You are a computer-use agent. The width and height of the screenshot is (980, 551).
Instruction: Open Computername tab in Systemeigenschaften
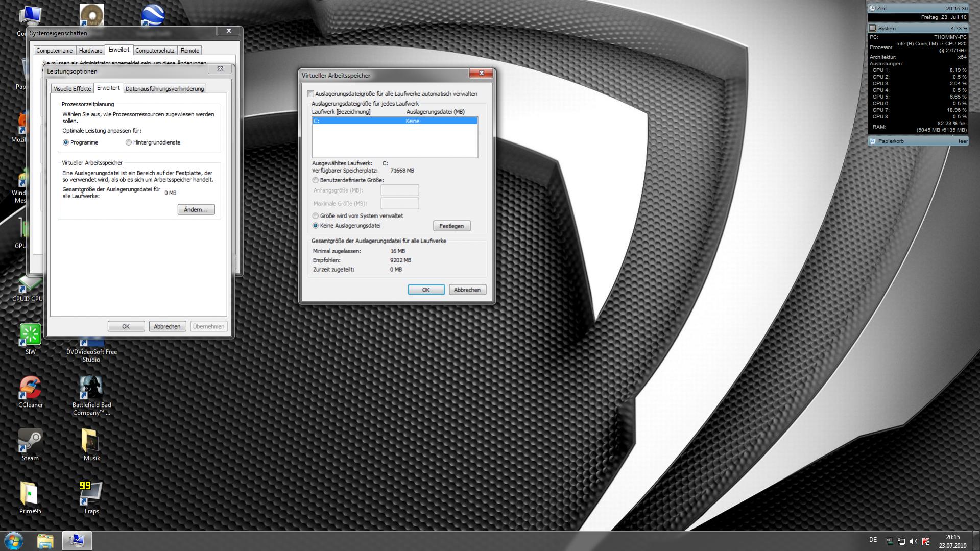pyautogui.click(x=54, y=51)
